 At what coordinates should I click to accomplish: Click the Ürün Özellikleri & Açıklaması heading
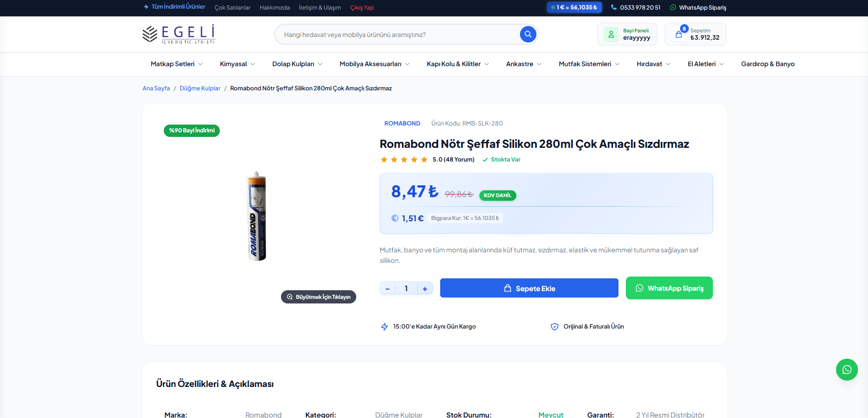point(215,384)
